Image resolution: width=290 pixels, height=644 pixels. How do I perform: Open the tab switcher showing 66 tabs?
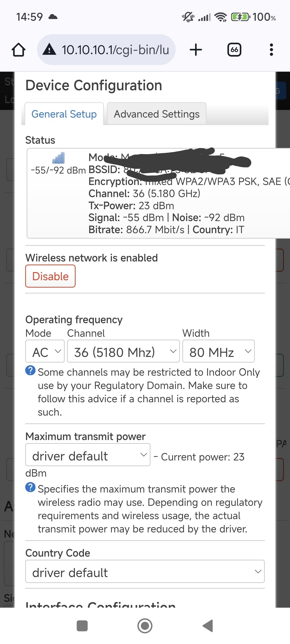tap(234, 50)
